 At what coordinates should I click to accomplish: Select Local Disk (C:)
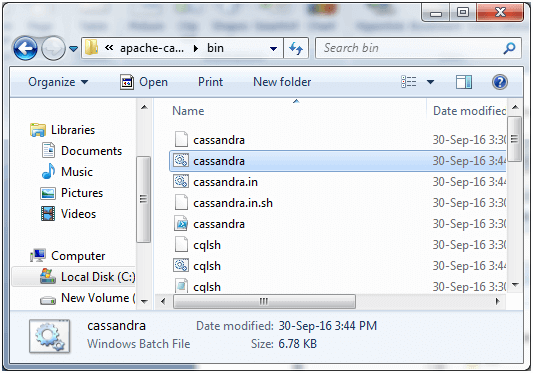(98, 277)
